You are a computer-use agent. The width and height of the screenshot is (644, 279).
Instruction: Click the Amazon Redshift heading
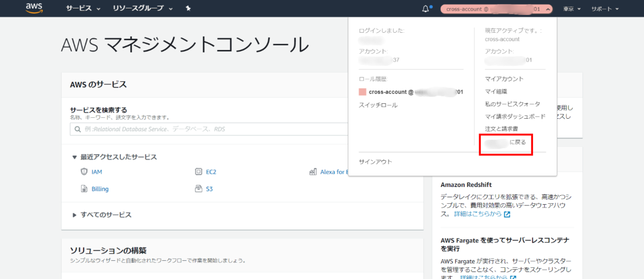[x=466, y=185]
